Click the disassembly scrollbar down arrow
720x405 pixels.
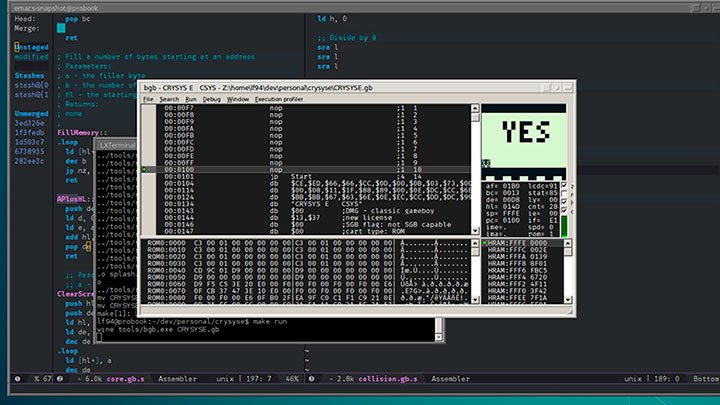coord(475,231)
